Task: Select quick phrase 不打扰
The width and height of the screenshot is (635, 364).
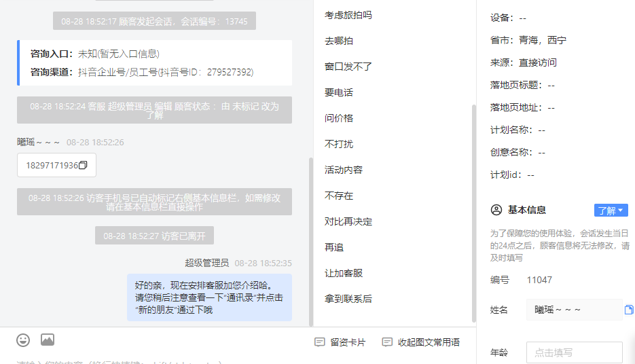Action: [339, 144]
